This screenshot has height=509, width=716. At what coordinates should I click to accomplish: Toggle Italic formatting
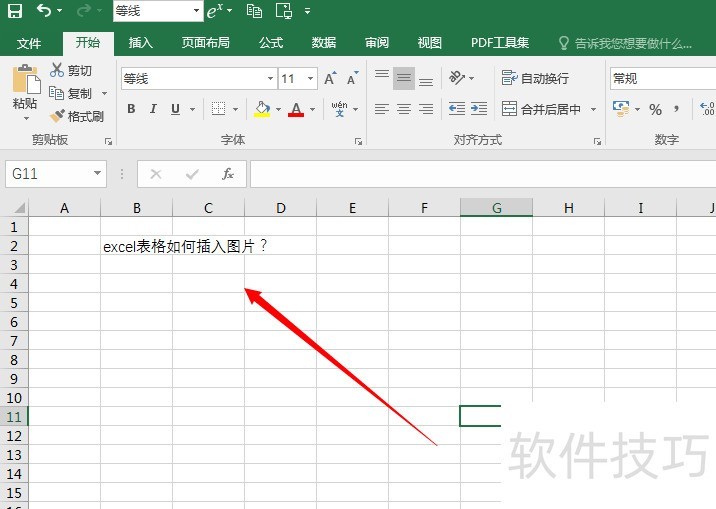point(153,109)
